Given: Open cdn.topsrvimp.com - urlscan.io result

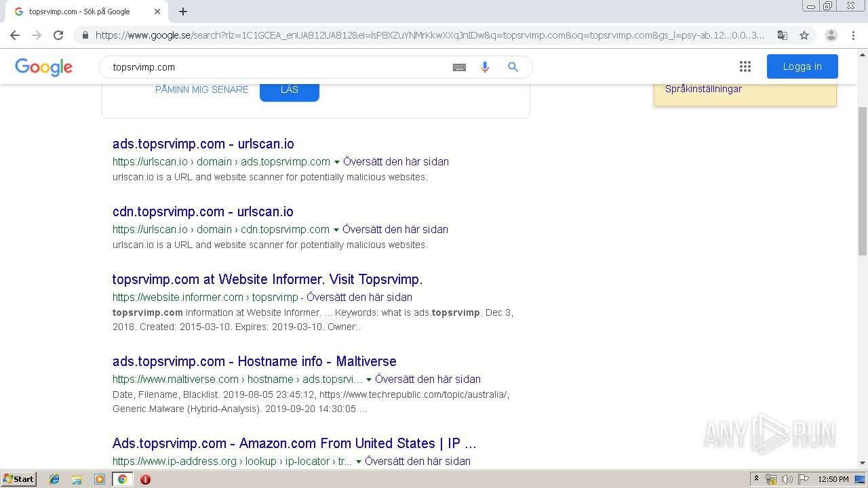Looking at the screenshot, I should pos(203,211).
